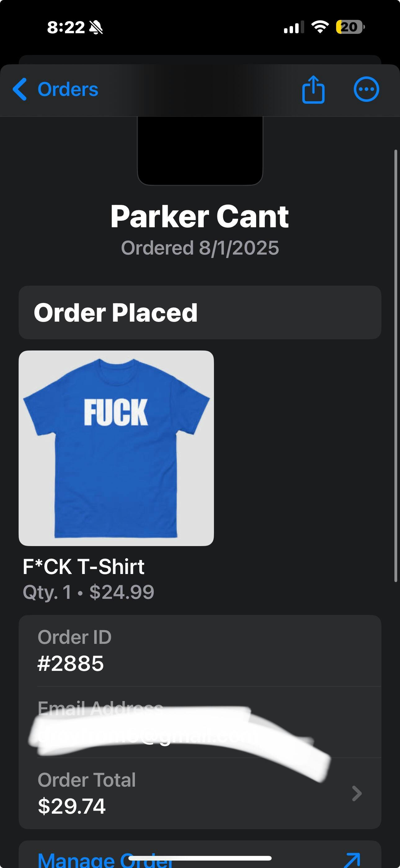Open the more options ellipsis menu

click(x=366, y=89)
